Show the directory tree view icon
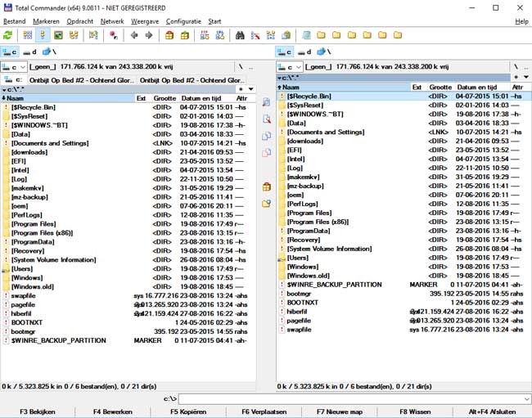532x418 pixels. (74, 35)
